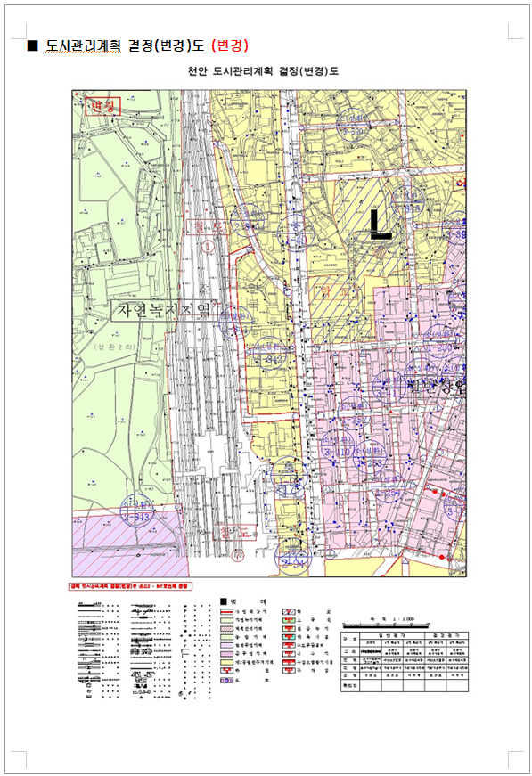
Task: Select the blue circle labeled 2-843
Action: tap(136, 511)
